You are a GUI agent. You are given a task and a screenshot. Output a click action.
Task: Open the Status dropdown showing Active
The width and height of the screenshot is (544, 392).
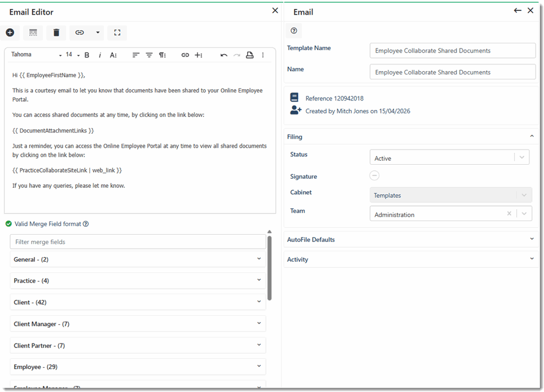click(x=450, y=158)
